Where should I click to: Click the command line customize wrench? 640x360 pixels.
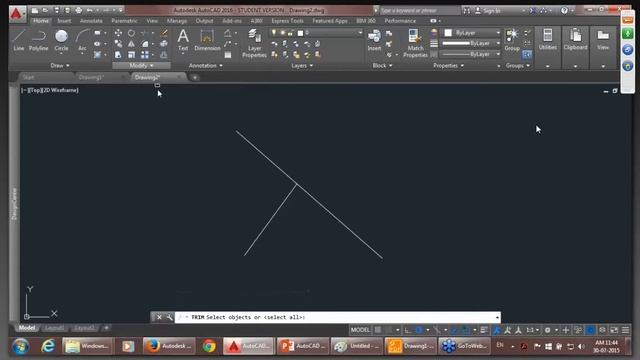click(169, 317)
